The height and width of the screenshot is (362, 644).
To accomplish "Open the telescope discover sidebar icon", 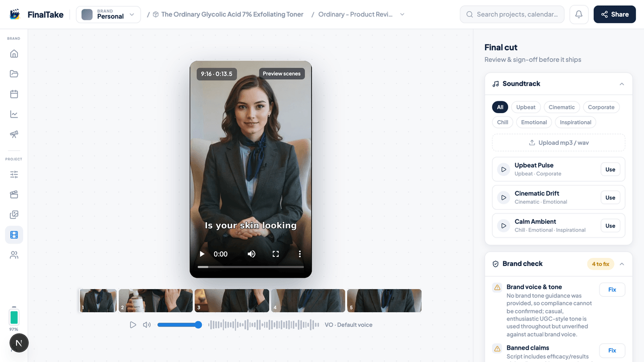I will (14, 135).
